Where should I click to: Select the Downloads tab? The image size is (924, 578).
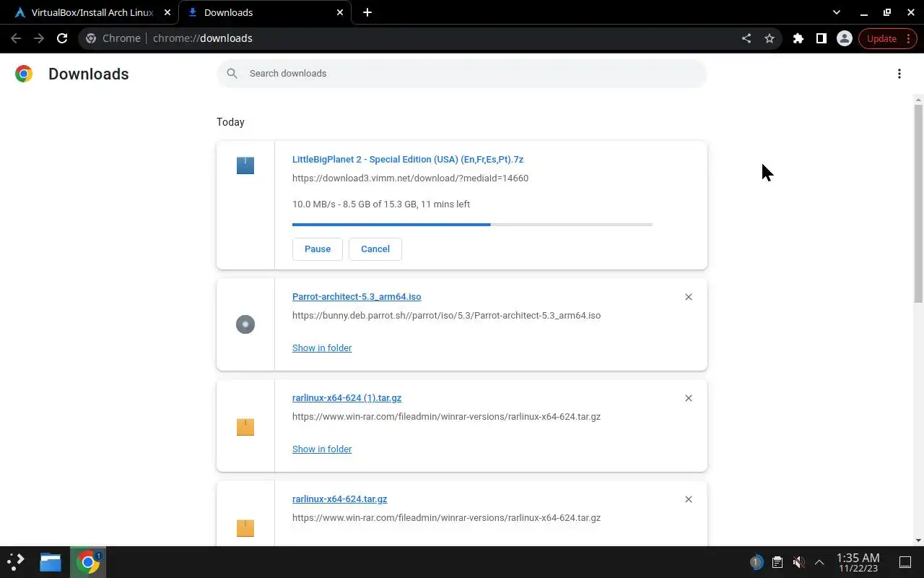point(265,12)
